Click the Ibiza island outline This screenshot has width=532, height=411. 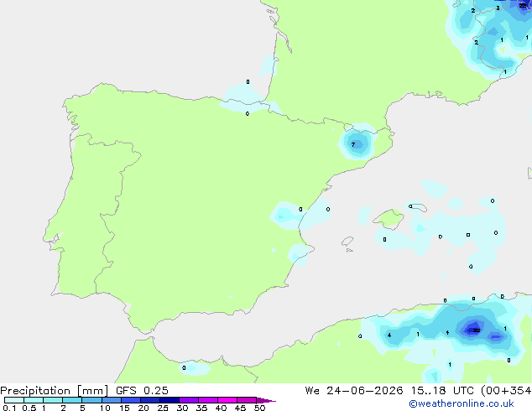point(347,241)
